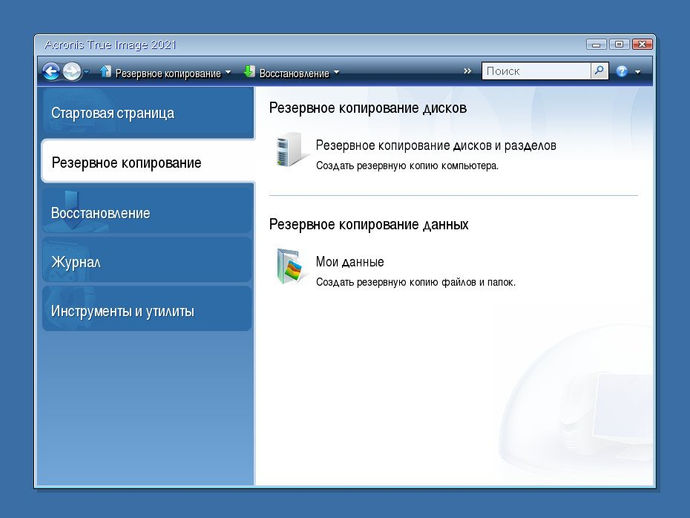
Task: Open the Мои данные link
Action: [350, 262]
